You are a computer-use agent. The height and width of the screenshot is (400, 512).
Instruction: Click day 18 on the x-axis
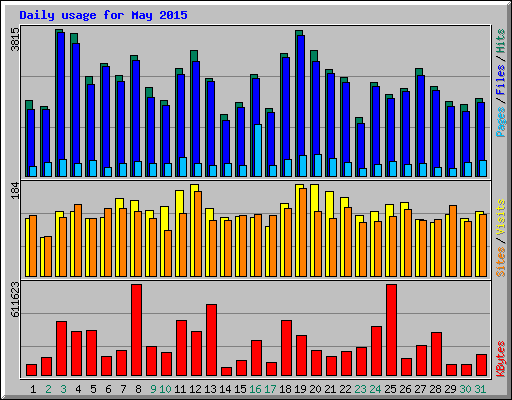(x=285, y=389)
